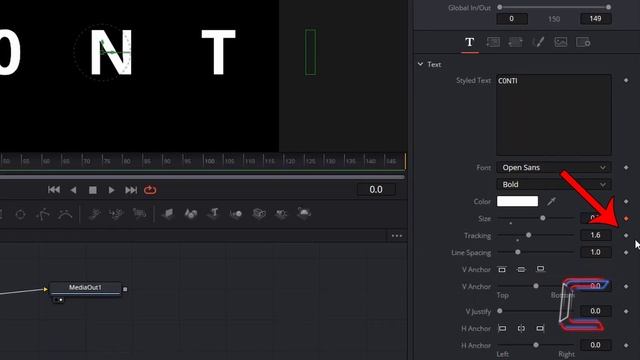Toggle keyframe diamond for Font
This screenshot has height=360, width=640.
626,168
